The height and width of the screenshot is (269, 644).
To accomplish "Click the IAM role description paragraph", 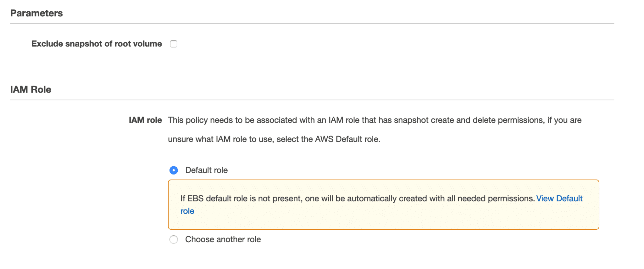I will [x=374, y=129].
